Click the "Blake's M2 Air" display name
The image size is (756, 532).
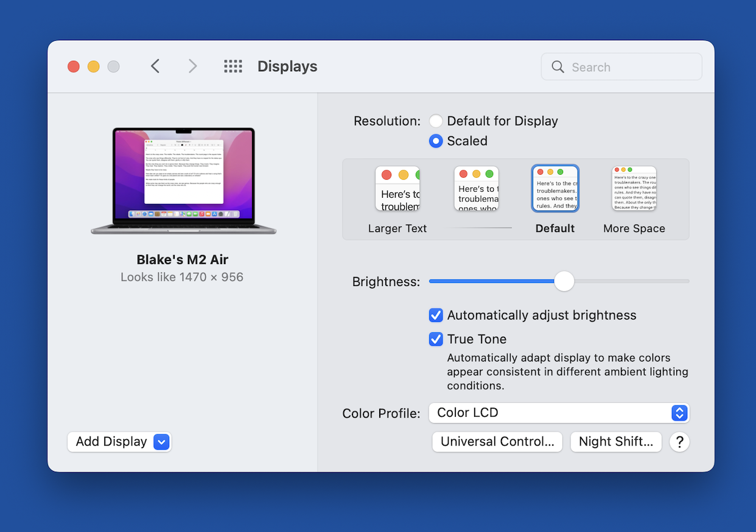183,259
